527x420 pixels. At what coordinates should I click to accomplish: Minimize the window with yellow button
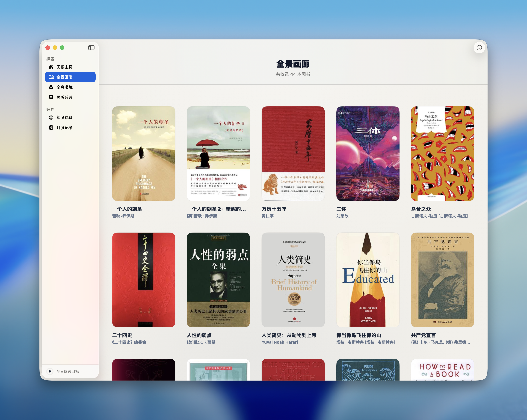coord(55,48)
